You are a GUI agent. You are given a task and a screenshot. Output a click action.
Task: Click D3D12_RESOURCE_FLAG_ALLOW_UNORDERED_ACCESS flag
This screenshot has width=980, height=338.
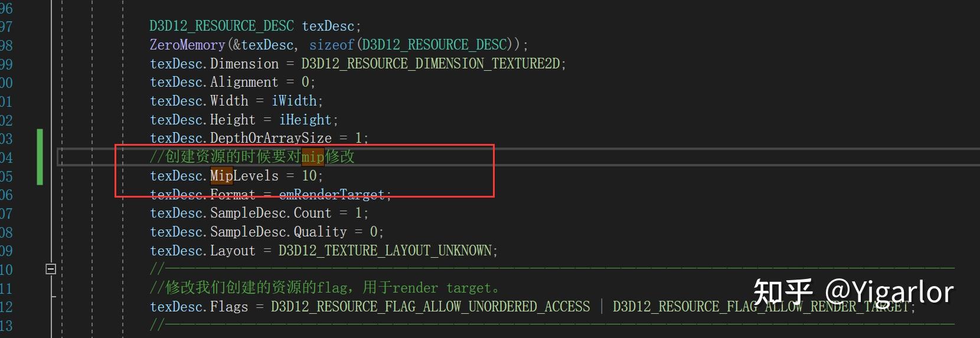430,307
